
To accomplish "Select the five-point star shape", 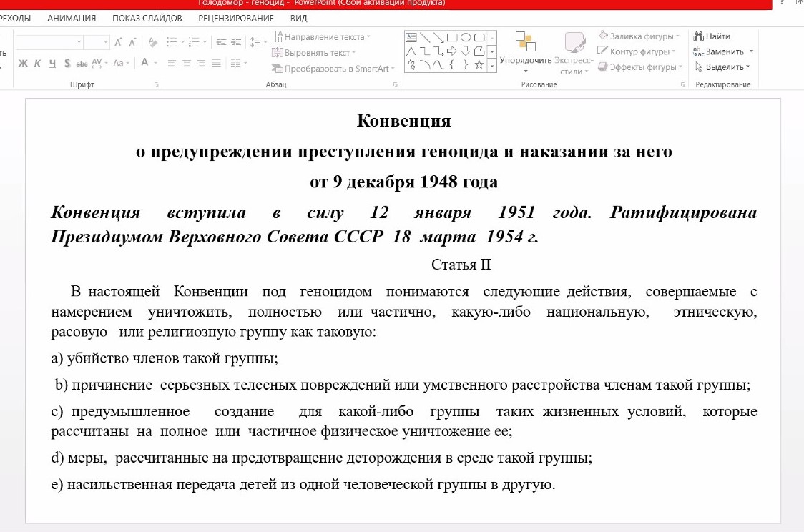I will [x=479, y=64].
